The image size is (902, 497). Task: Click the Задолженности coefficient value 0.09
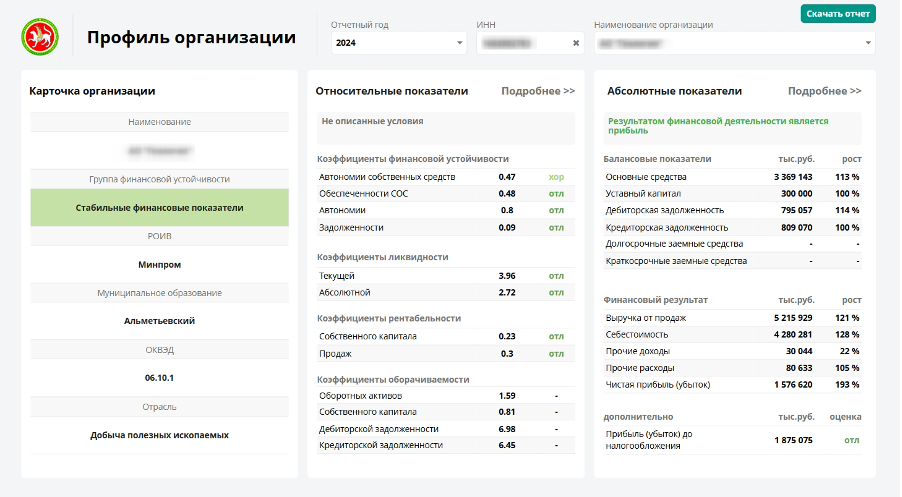point(507,228)
